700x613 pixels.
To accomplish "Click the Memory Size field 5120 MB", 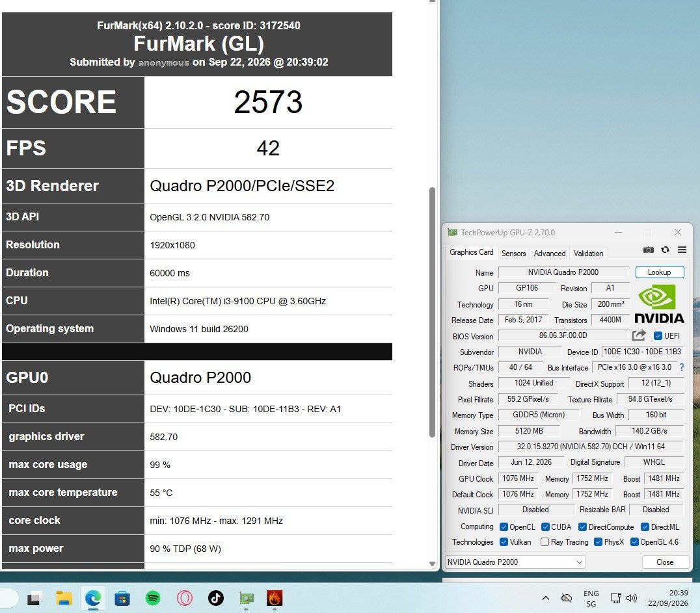I will [529, 431].
